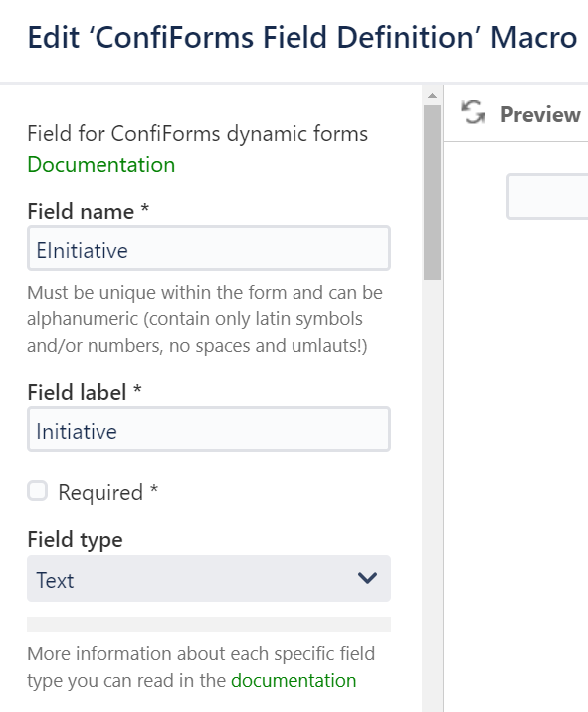Image resolution: width=588 pixels, height=712 pixels.
Task: Click the 'Required *' label text
Action: click(108, 492)
